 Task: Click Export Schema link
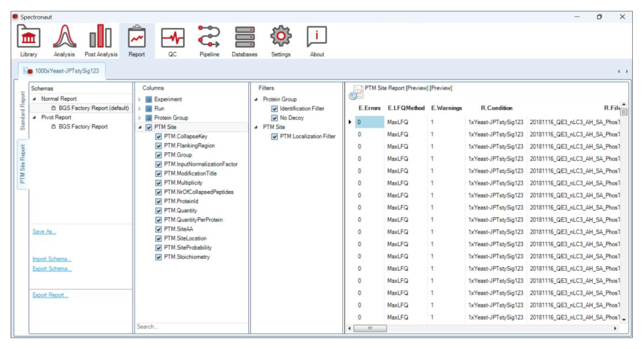point(52,269)
